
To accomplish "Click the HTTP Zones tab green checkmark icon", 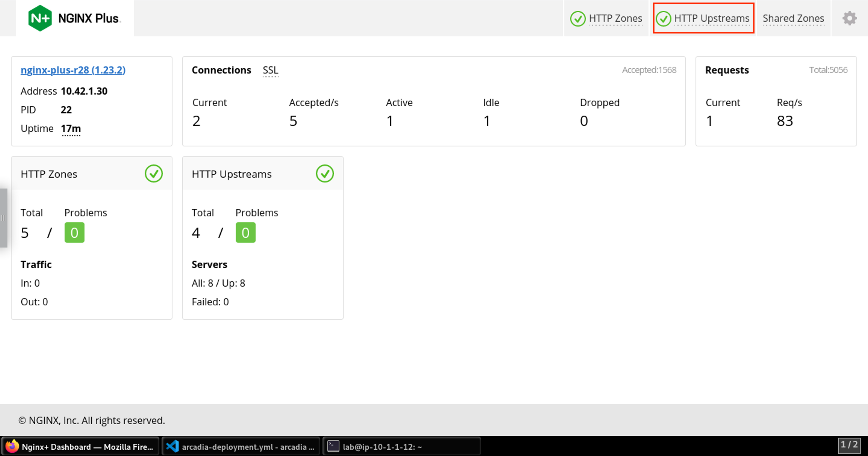I will point(577,18).
